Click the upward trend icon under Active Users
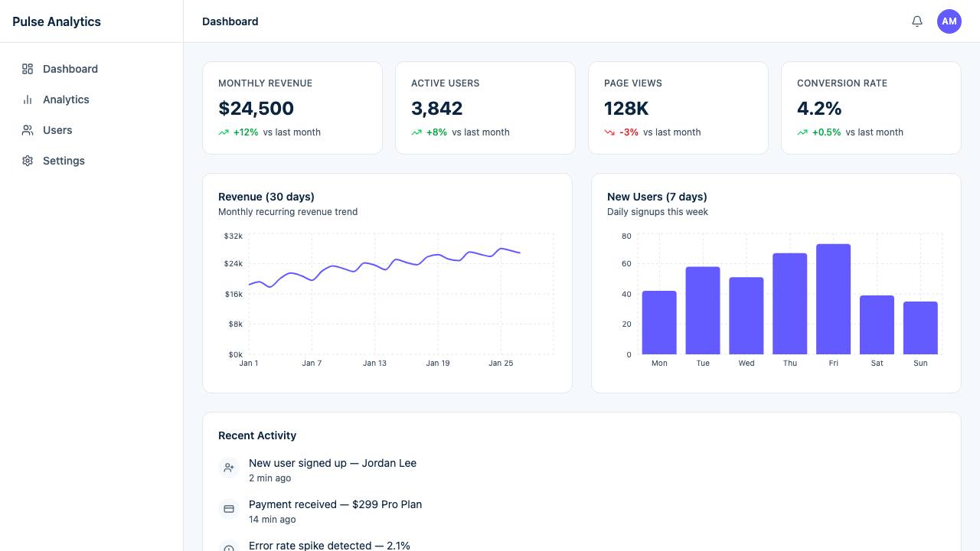The width and height of the screenshot is (980, 551). click(416, 132)
